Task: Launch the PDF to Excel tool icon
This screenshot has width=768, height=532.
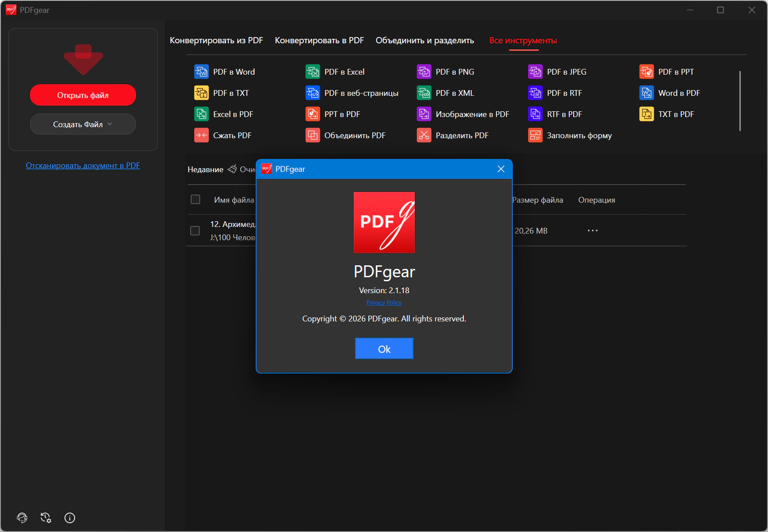Action: 313,72
